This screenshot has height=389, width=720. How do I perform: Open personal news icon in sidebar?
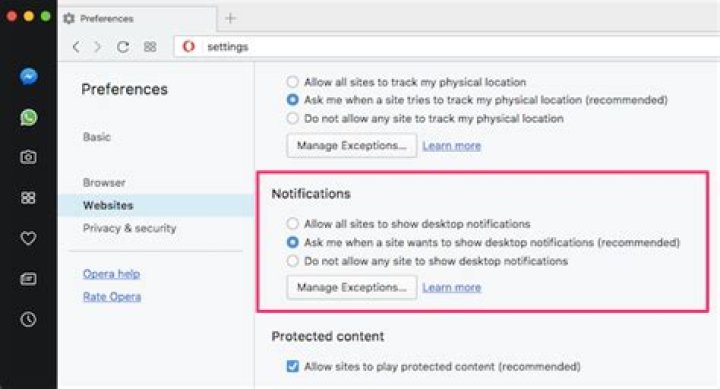click(x=28, y=279)
